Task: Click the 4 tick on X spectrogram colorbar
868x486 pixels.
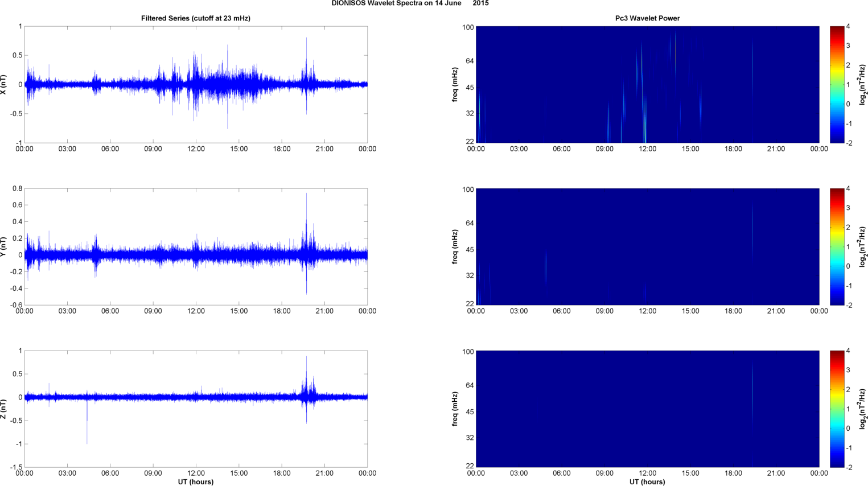Action: (x=849, y=27)
